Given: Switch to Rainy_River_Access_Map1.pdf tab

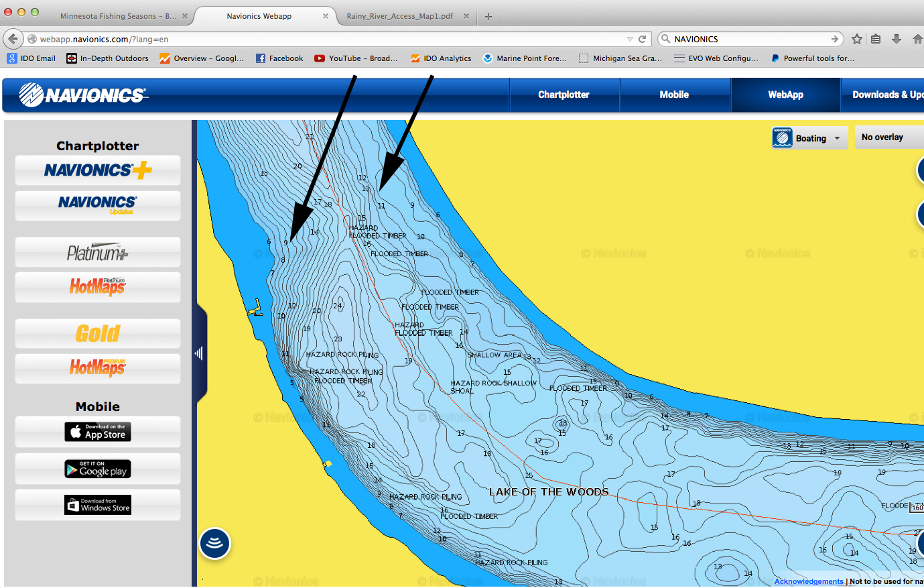Looking at the screenshot, I should coord(400,16).
